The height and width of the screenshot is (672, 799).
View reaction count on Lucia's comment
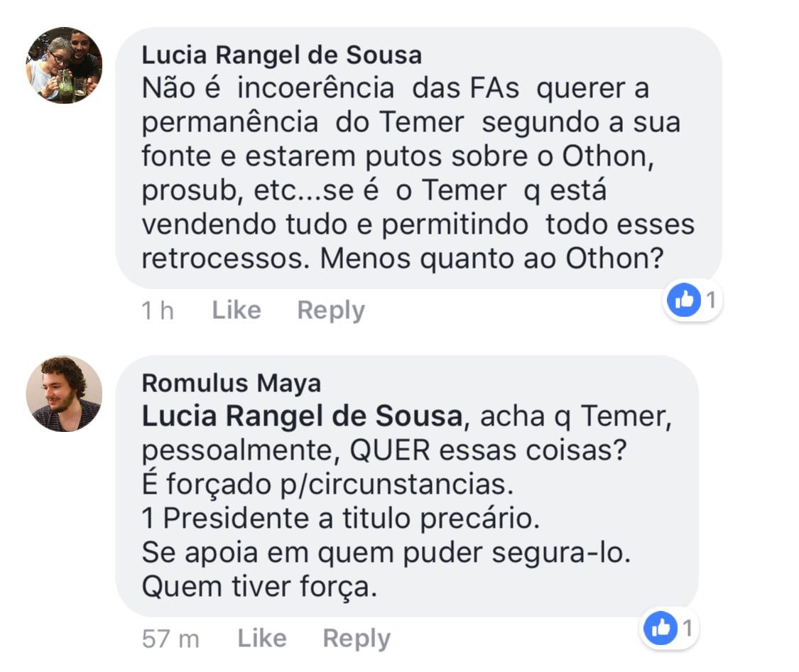pyautogui.click(x=711, y=300)
